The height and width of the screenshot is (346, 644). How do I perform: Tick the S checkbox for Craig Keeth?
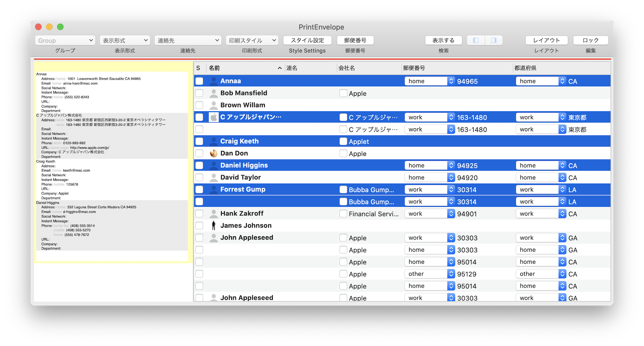[x=199, y=141]
